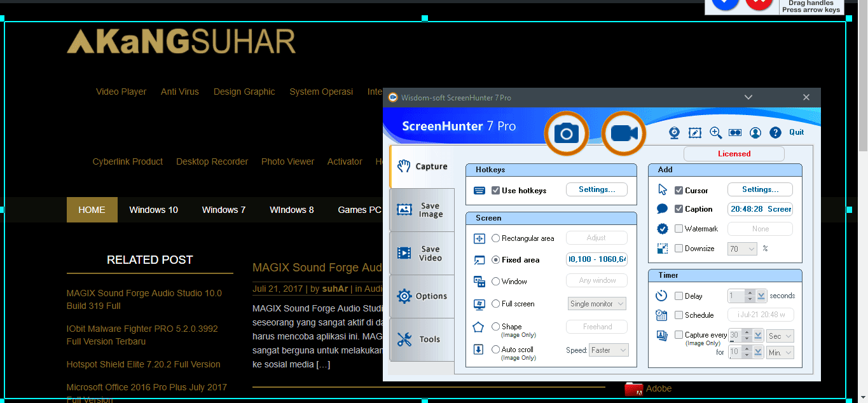Select the Window radio button

pos(496,282)
